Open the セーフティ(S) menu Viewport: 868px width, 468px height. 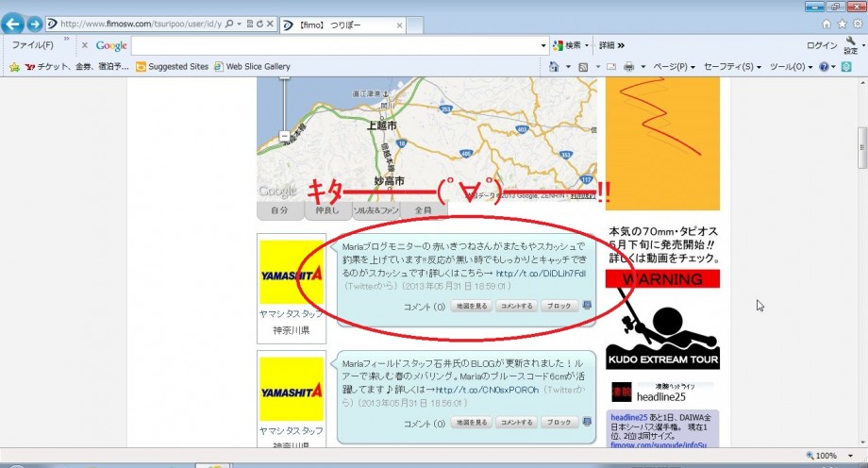[x=732, y=66]
